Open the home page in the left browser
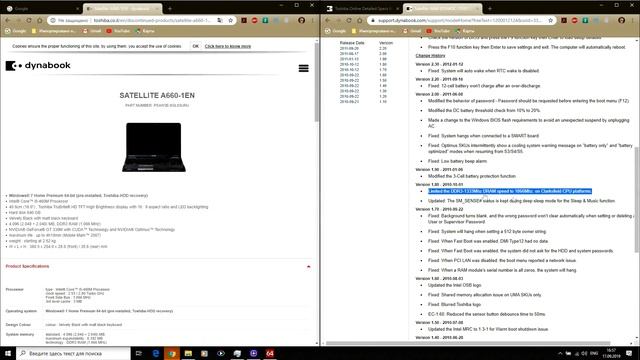640x360 pixels. [40, 20]
